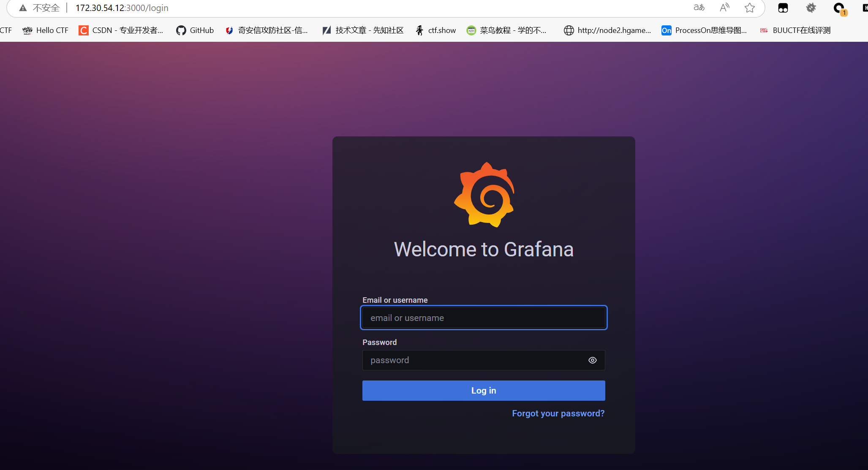The width and height of the screenshot is (868, 470).
Task: Click the Grafana logo
Action: coord(484,195)
